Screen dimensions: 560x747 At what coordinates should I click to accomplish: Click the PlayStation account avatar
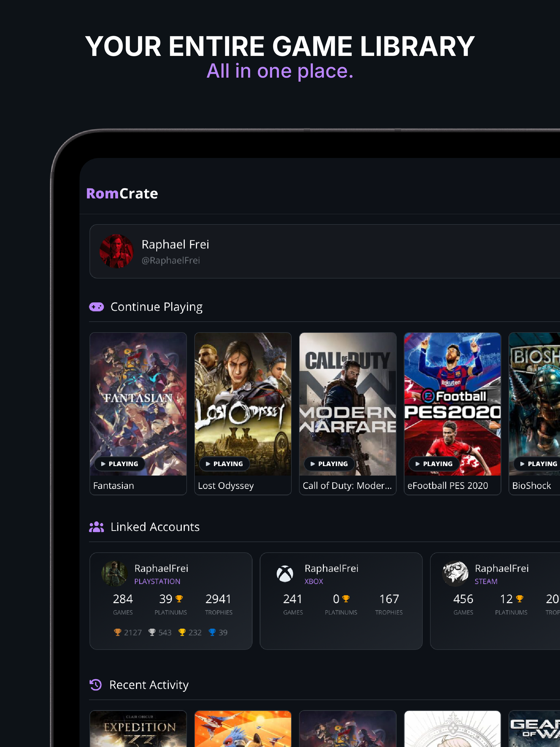point(114,574)
